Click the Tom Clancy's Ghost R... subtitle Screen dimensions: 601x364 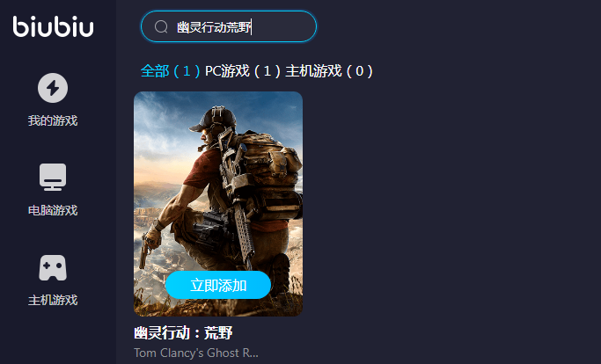coord(196,353)
